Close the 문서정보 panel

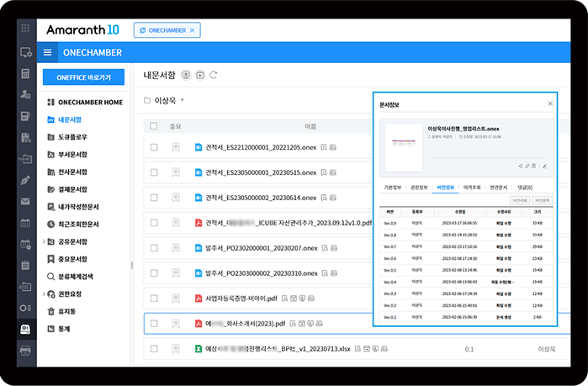tap(550, 103)
